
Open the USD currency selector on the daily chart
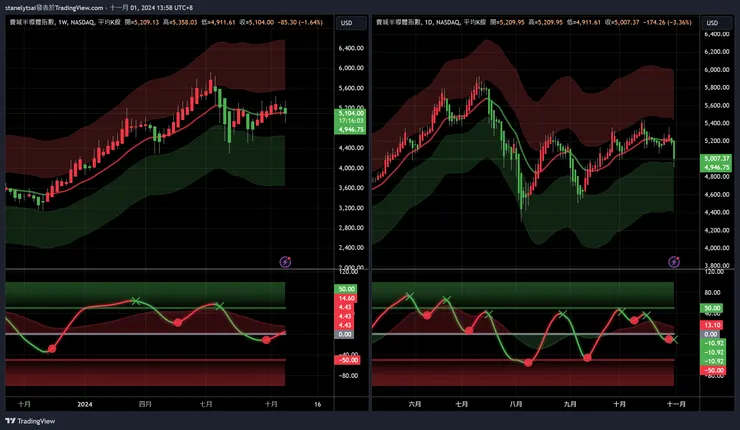point(717,23)
